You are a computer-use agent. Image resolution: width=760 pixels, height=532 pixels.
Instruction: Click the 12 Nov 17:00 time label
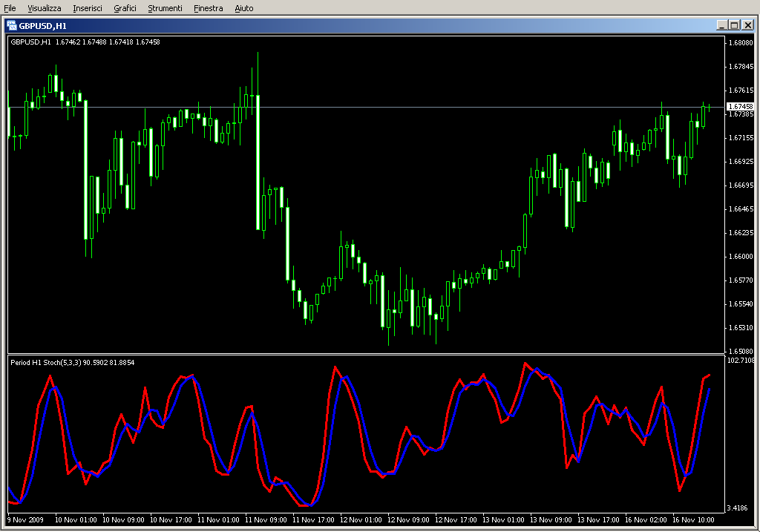456,520
